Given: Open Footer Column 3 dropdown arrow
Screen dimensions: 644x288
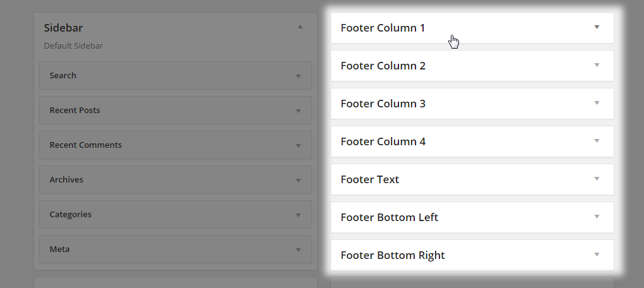Looking at the screenshot, I should pos(597,103).
